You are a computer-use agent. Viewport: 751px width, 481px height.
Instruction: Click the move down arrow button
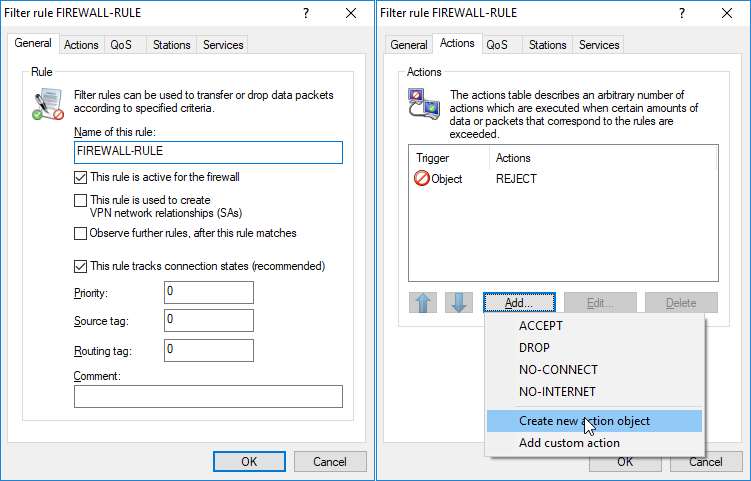click(x=457, y=303)
